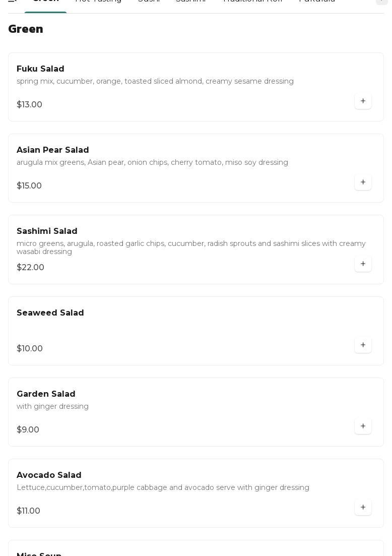The image size is (392, 556).
Task: Add Seaweed Salad using plus icon
Action: click(x=363, y=345)
